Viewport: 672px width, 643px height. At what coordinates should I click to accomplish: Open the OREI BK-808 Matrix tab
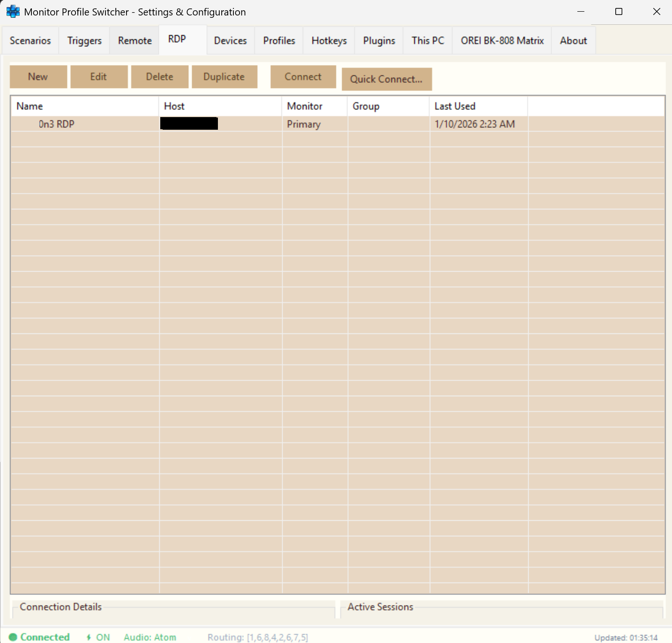click(x=501, y=40)
